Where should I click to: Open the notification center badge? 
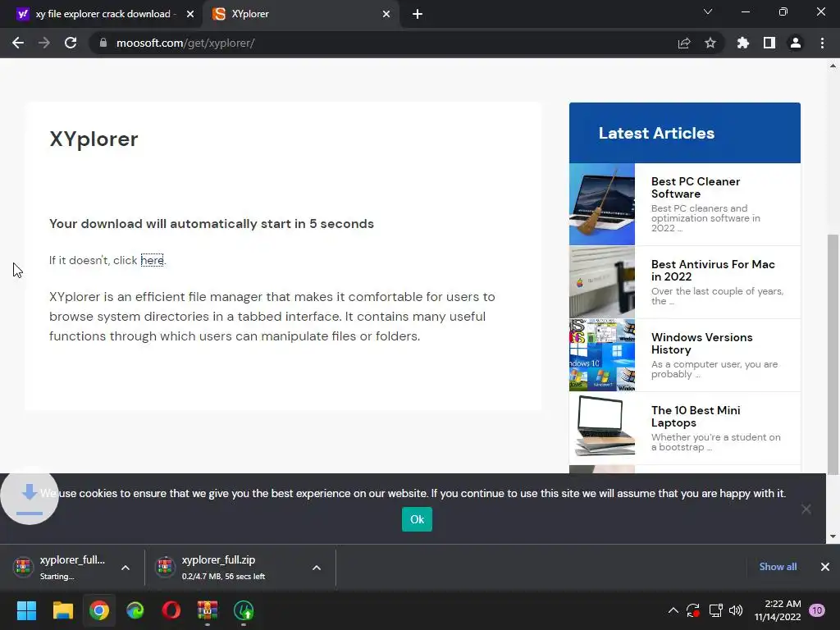click(817, 610)
